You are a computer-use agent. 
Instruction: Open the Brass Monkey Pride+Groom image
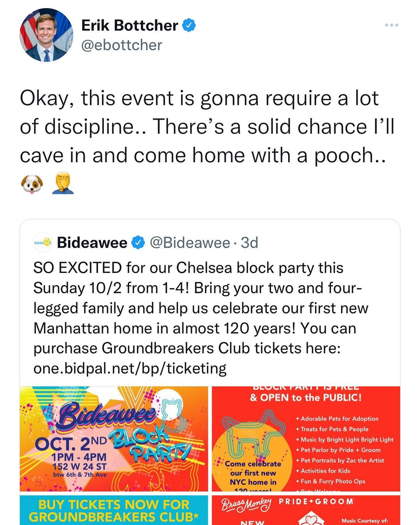(x=306, y=510)
